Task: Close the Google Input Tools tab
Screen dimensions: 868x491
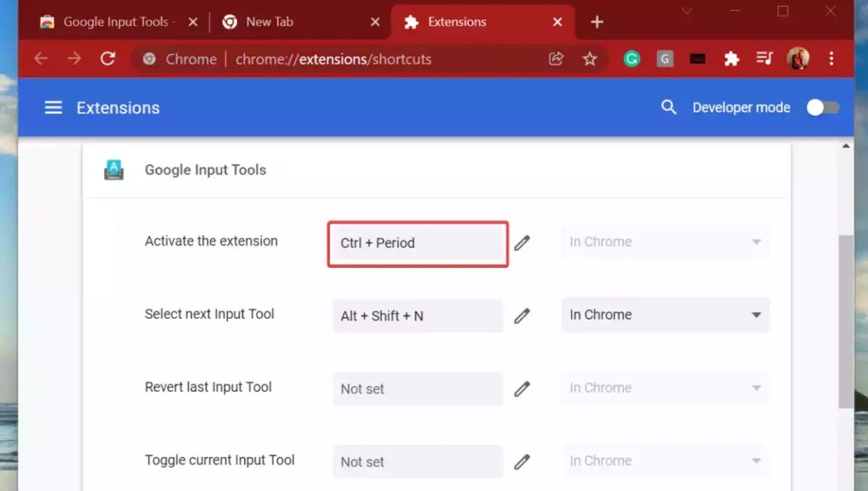Action: (192, 22)
